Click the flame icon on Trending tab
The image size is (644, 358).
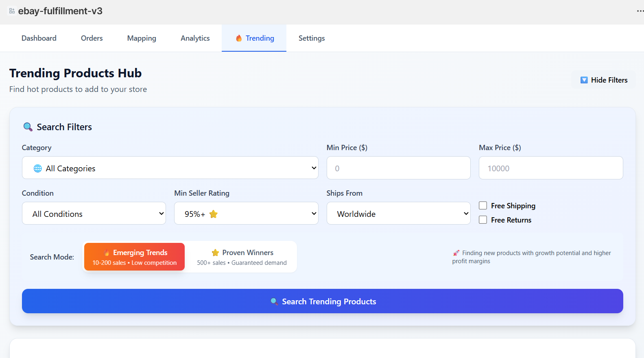(239, 38)
